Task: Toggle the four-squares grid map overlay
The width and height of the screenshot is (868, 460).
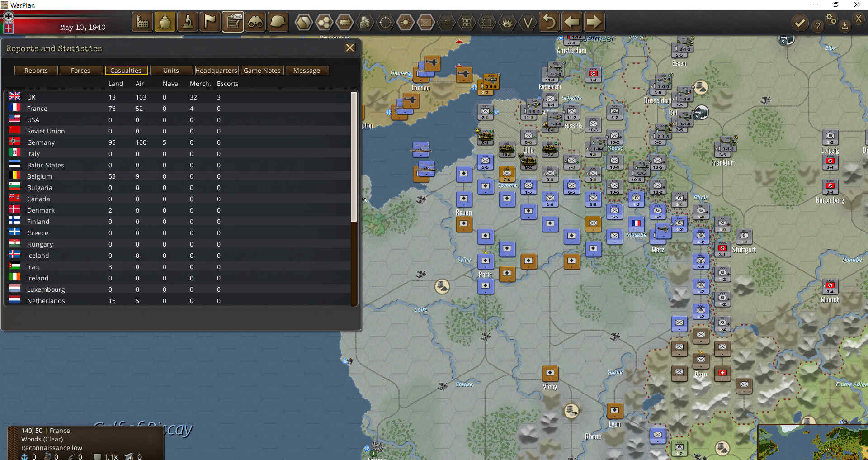Action: coord(467,22)
